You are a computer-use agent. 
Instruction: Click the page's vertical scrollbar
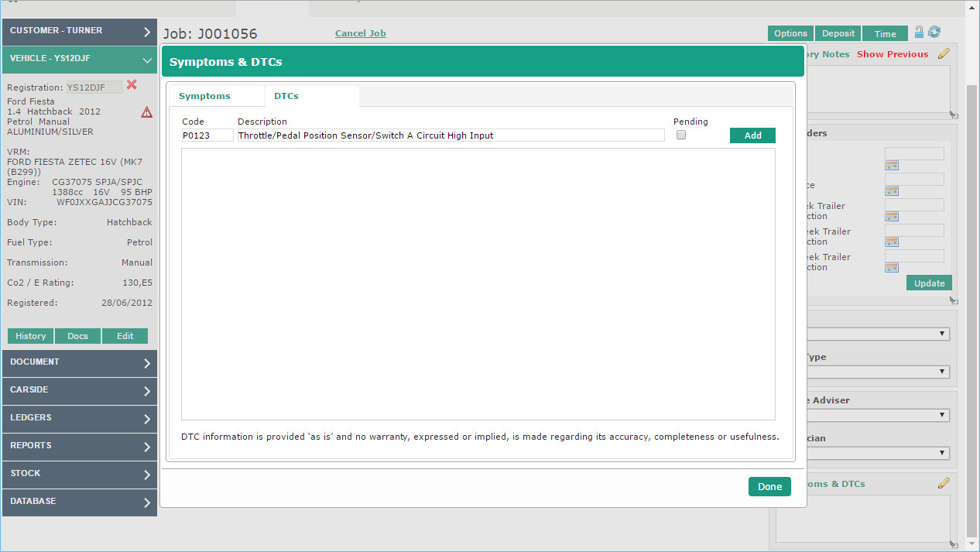[972, 310]
